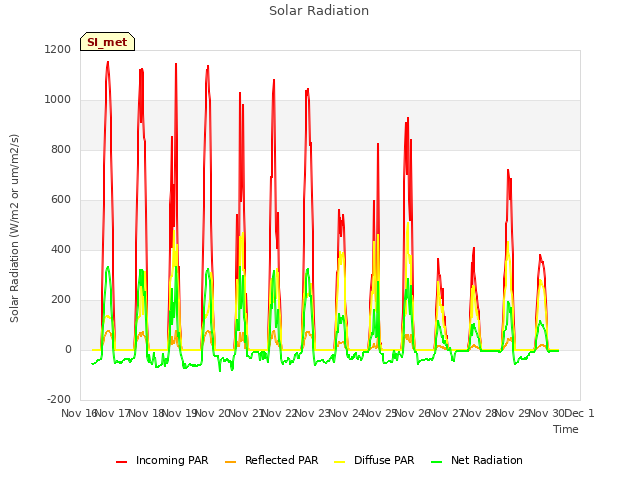The width and height of the screenshot is (640, 480).
Task: Click the Time x-axis label
Action: (566, 429)
